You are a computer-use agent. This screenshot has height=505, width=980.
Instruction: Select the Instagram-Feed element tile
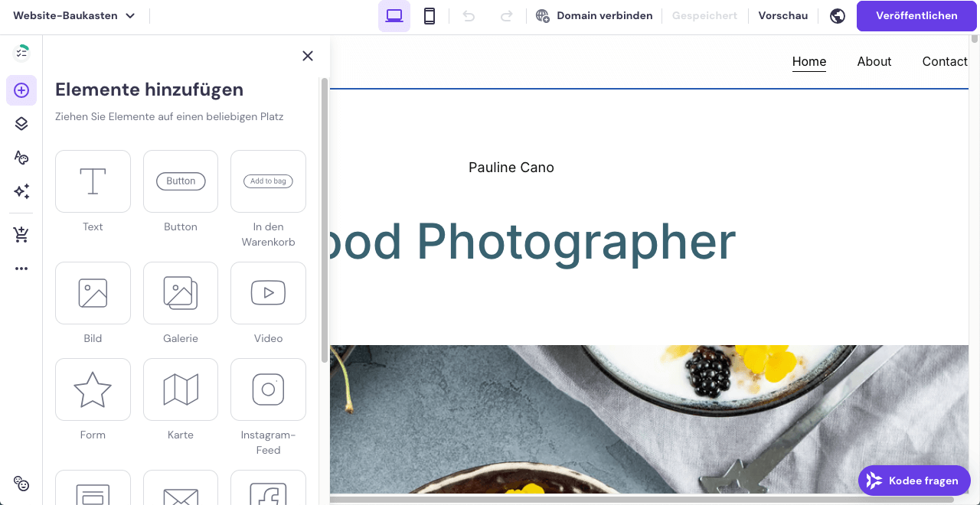(268, 389)
